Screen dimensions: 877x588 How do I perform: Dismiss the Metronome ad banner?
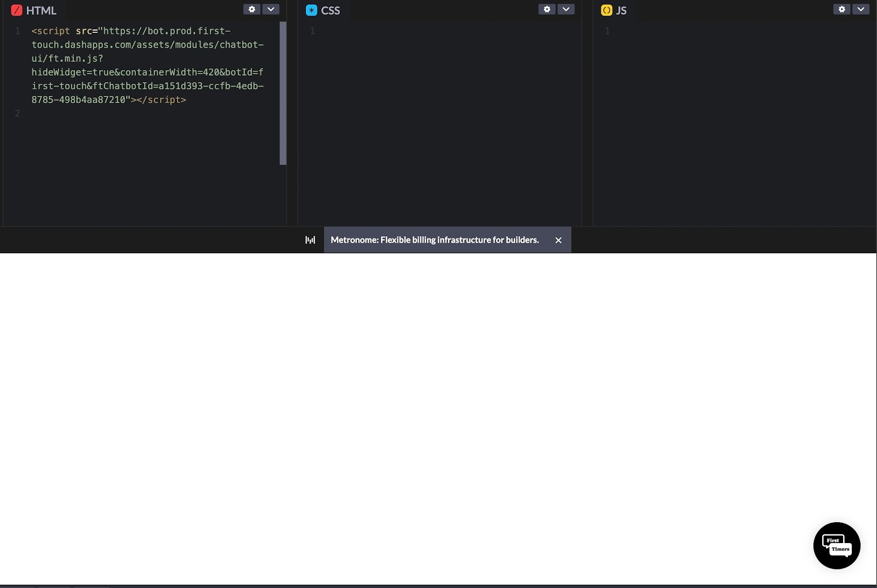pos(559,240)
